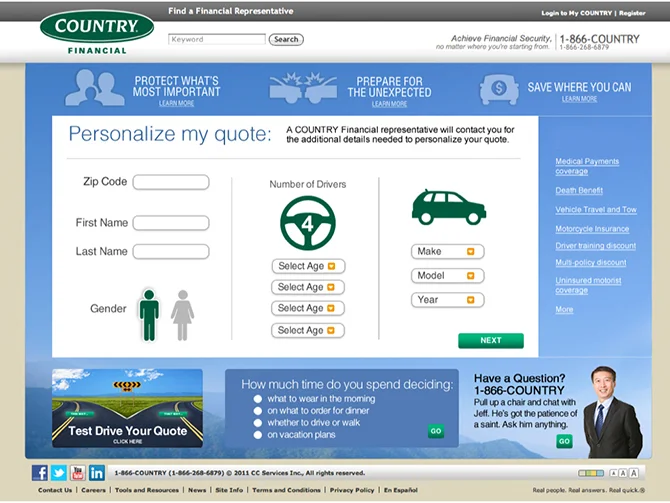Open the Facebook page icon
The image size is (670, 503).
point(40,473)
